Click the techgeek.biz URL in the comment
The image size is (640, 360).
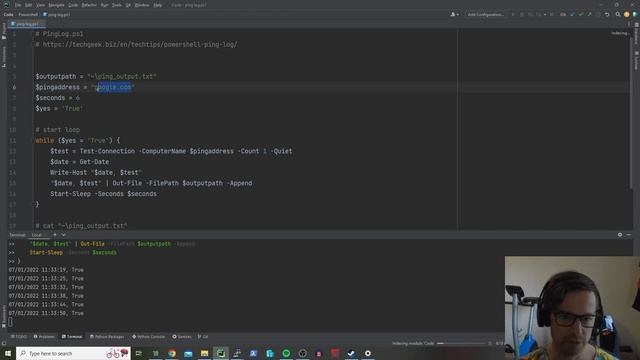(x=140, y=44)
